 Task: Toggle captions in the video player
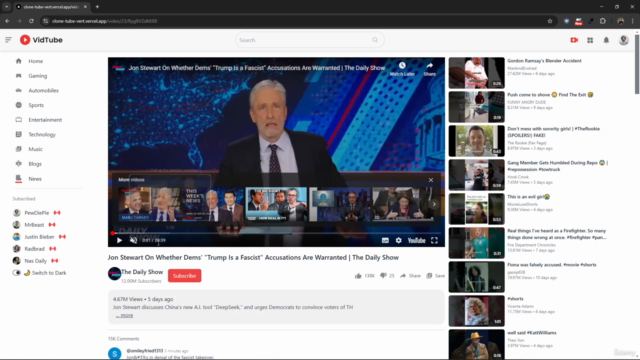pyautogui.click(x=385, y=240)
